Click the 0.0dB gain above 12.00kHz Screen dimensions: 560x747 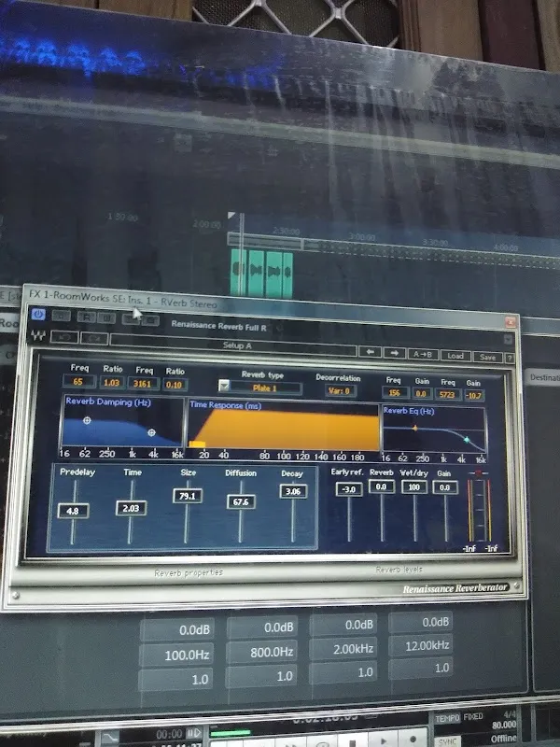pyautogui.click(x=421, y=622)
